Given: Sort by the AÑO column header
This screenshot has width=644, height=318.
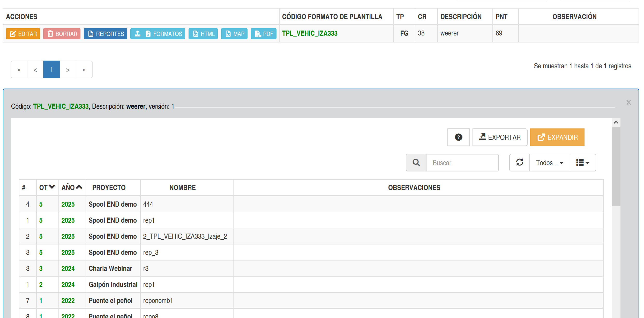Looking at the screenshot, I should 72,187.
